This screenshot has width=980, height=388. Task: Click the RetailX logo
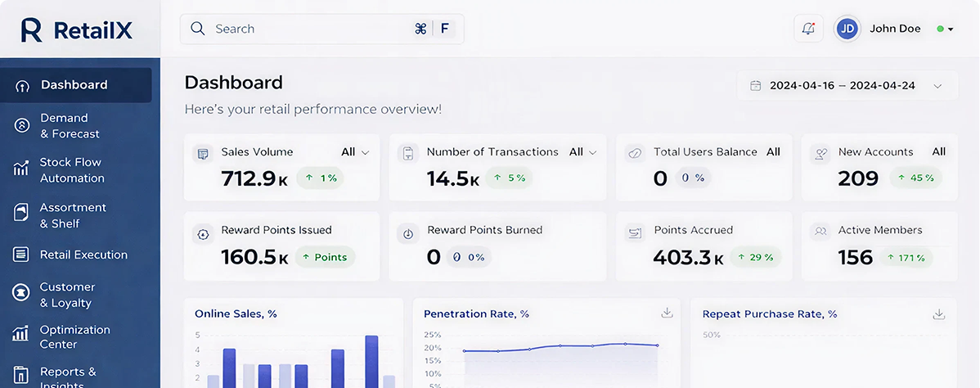click(x=76, y=30)
